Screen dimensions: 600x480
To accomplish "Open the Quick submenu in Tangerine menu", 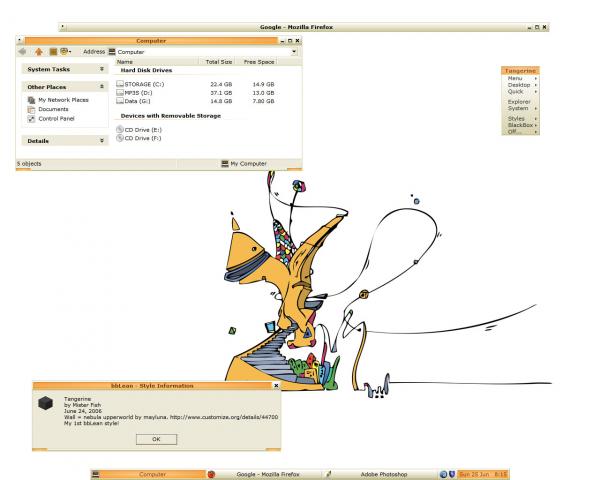I will click(520, 91).
